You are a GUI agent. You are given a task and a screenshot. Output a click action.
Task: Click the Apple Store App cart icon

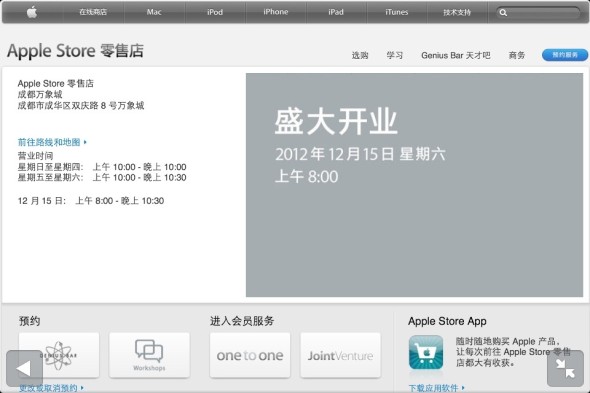click(x=426, y=352)
